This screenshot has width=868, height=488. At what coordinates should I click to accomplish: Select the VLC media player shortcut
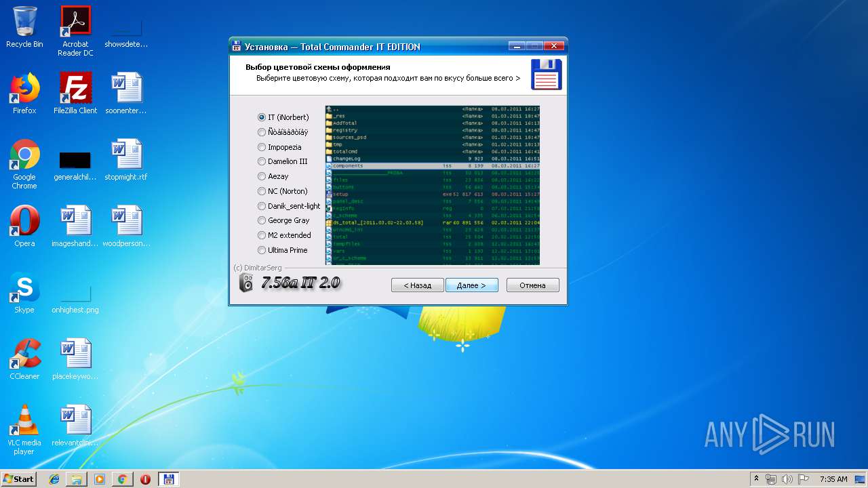pos(24,430)
